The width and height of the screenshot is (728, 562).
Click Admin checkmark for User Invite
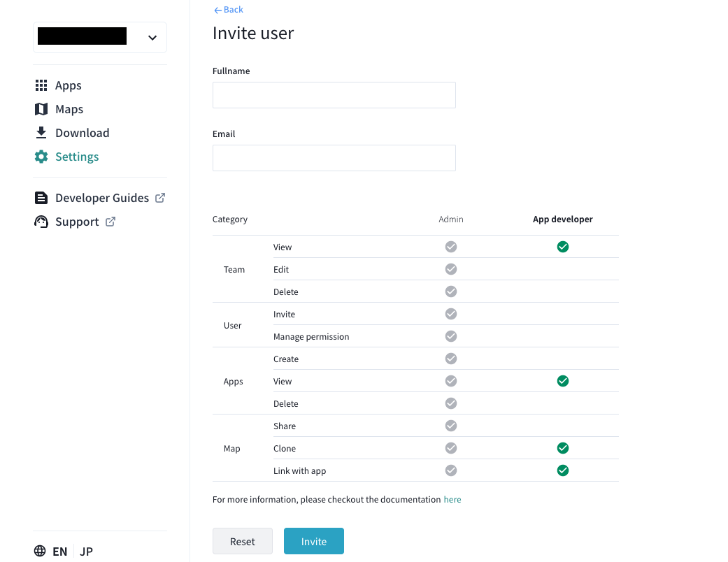[x=451, y=314]
